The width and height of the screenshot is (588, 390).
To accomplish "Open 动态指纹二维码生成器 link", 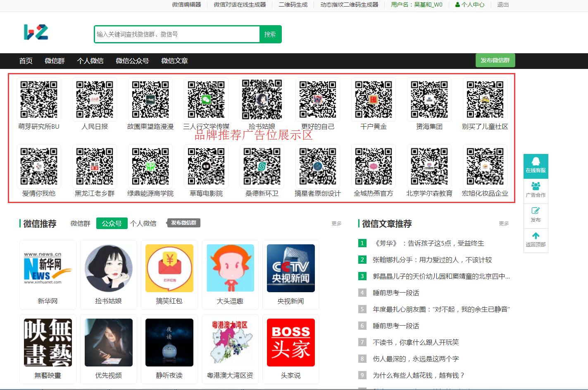I will pyautogui.click(x=349, y=5).
